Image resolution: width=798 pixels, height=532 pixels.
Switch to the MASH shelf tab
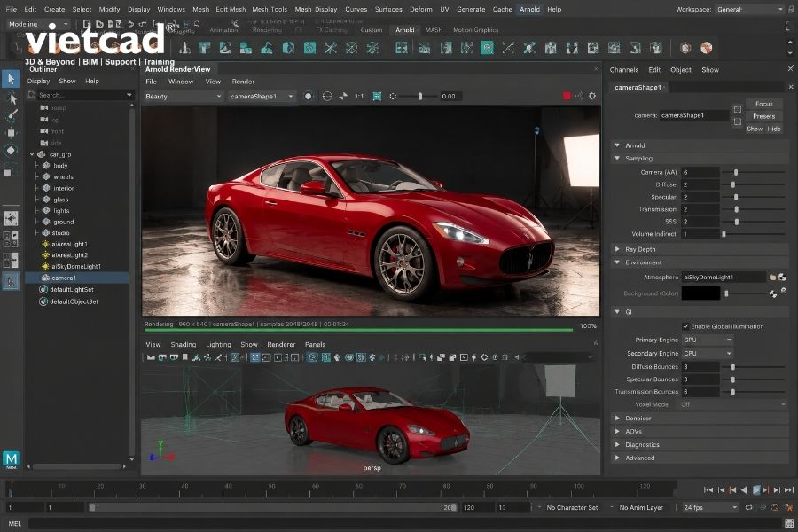[434, 30]
